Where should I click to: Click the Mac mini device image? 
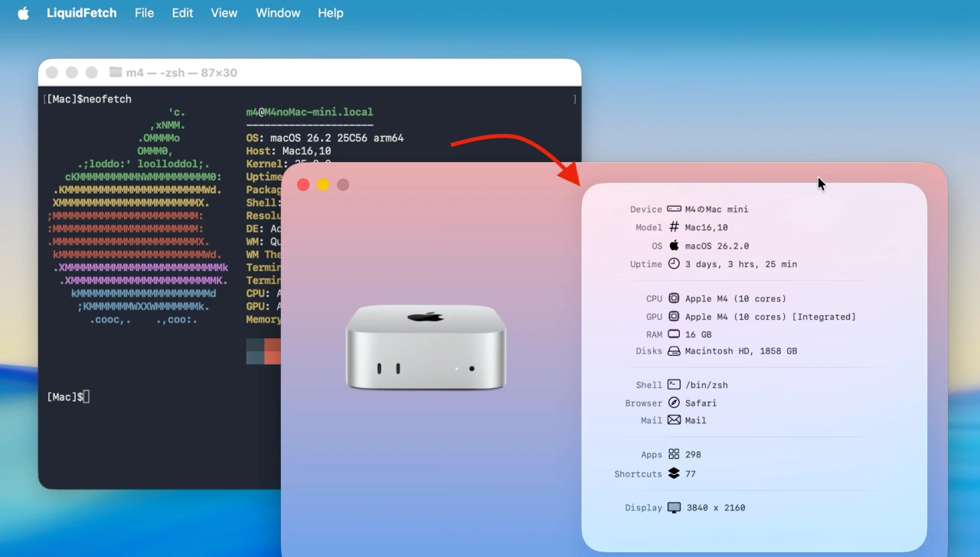coord(426,347)
